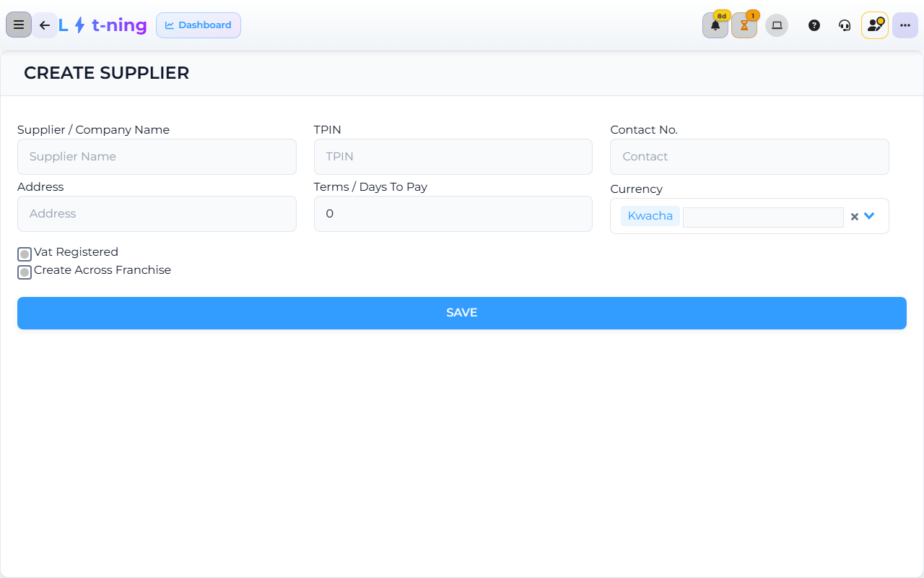Click the Contact number field

coord(749,157)
